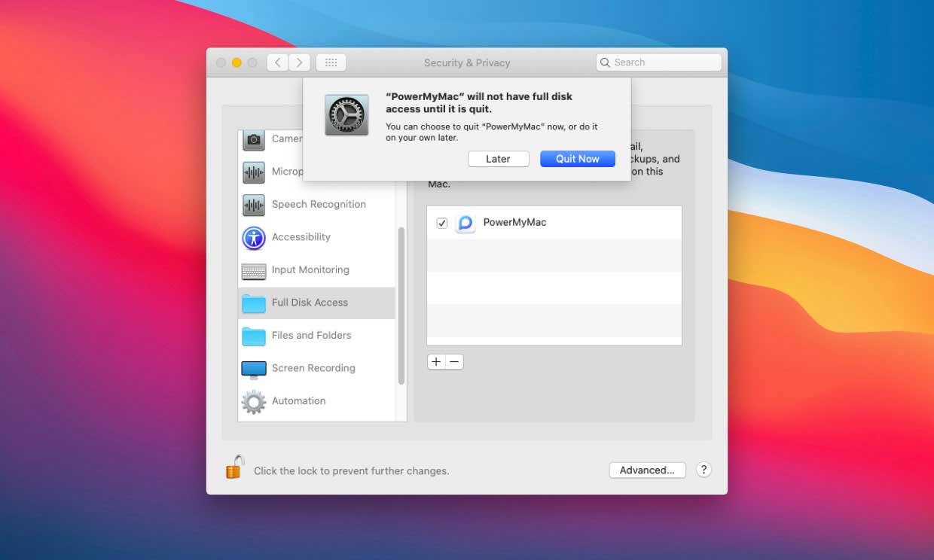The height and width of the screenshot is (560, 934).
Task: Add an app with the plus button
Action: tap(436, 362)
